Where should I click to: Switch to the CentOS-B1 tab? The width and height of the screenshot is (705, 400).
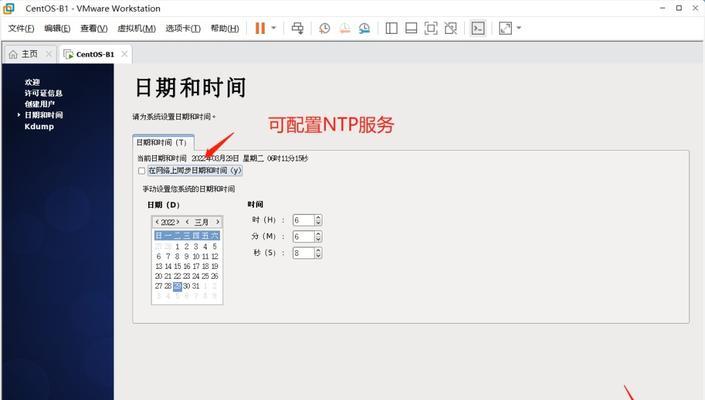(95, 54)
